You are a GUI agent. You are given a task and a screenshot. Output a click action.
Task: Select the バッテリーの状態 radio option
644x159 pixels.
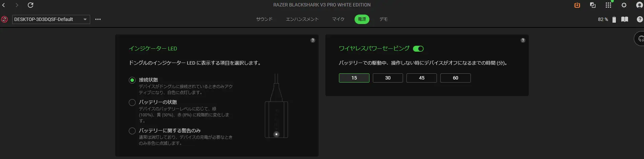[x=132, y=103]
